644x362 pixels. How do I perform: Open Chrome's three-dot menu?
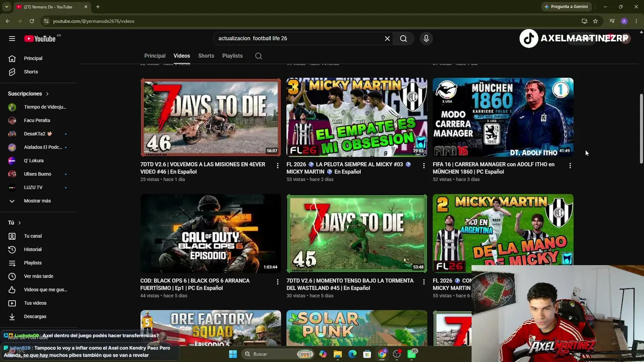coord(636,21)
